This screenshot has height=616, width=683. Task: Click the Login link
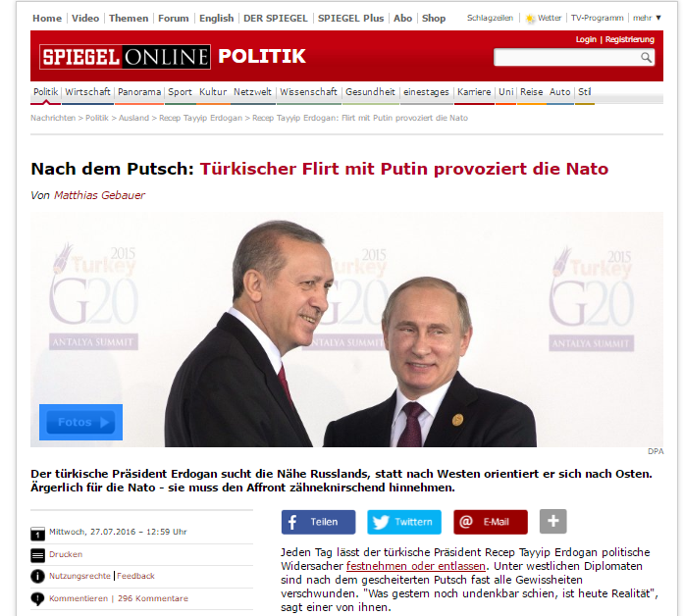586,39
